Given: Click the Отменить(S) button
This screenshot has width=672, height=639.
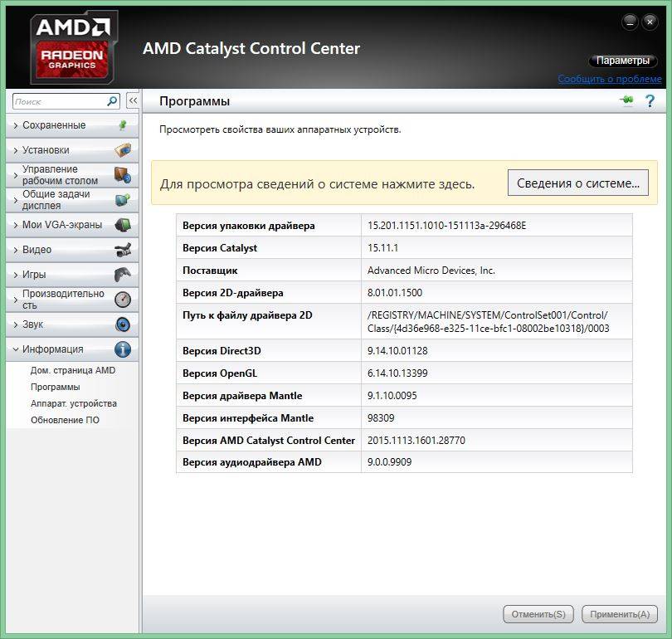Looking at the screenshot, I should (x=538, y=614).
